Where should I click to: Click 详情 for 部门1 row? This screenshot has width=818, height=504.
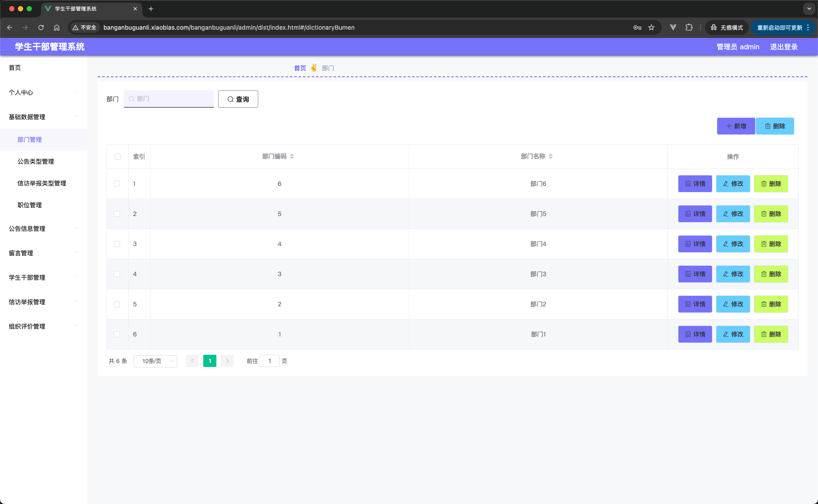coord(695,334)
